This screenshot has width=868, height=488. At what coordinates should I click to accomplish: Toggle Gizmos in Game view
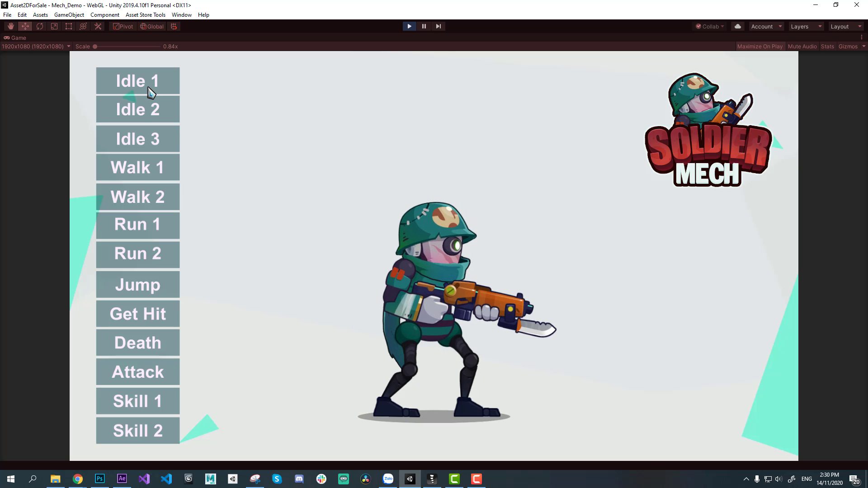coord(848,46)
